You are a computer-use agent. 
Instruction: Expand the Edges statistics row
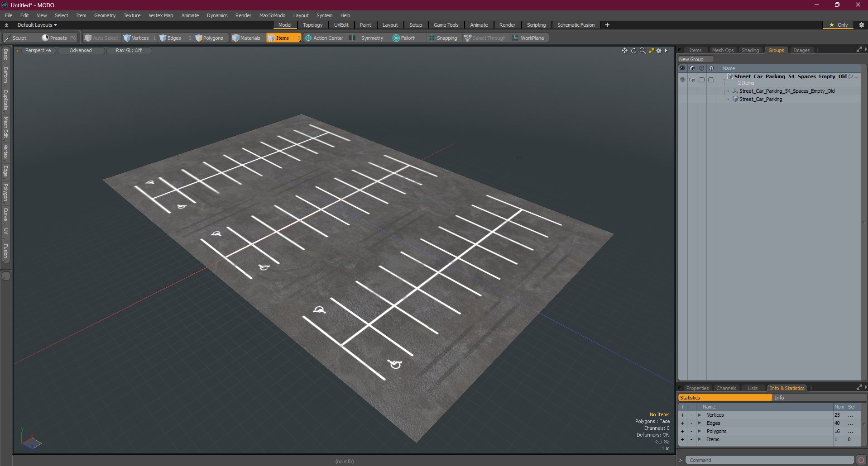coord(700,423)
